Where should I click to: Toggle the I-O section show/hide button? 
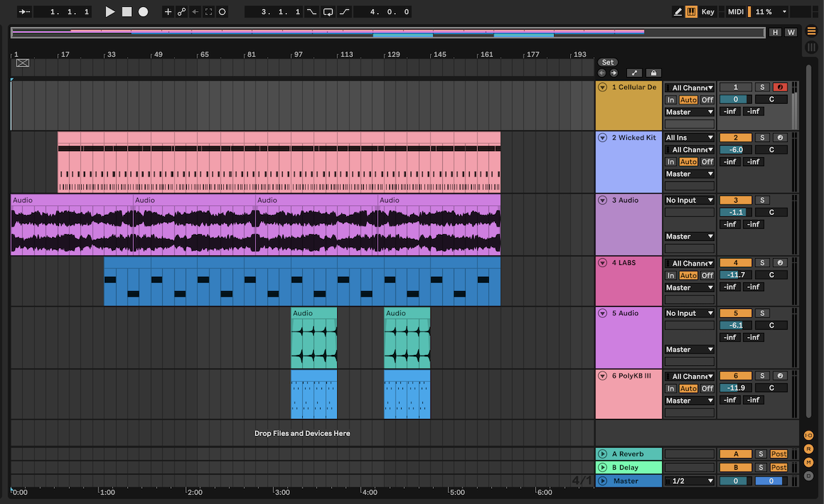coord(808,435)
